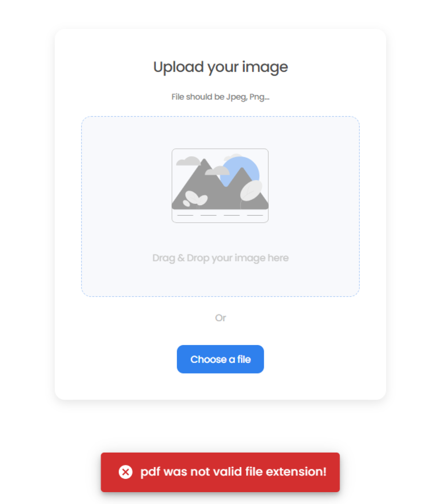Click the white upload card background
The width and height of the screenshot is (431, 504).
(220, 386)
